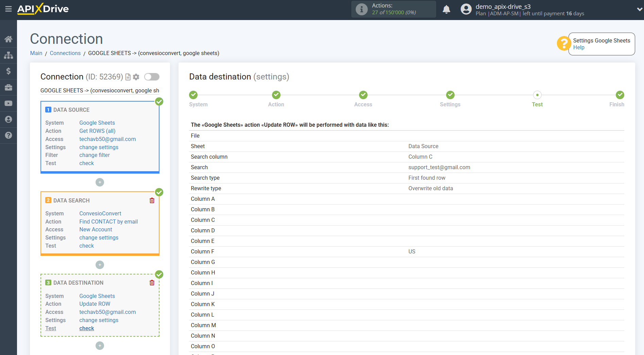Click change filter in Data Source
This screenshot has height=355, width=644.
95,155
